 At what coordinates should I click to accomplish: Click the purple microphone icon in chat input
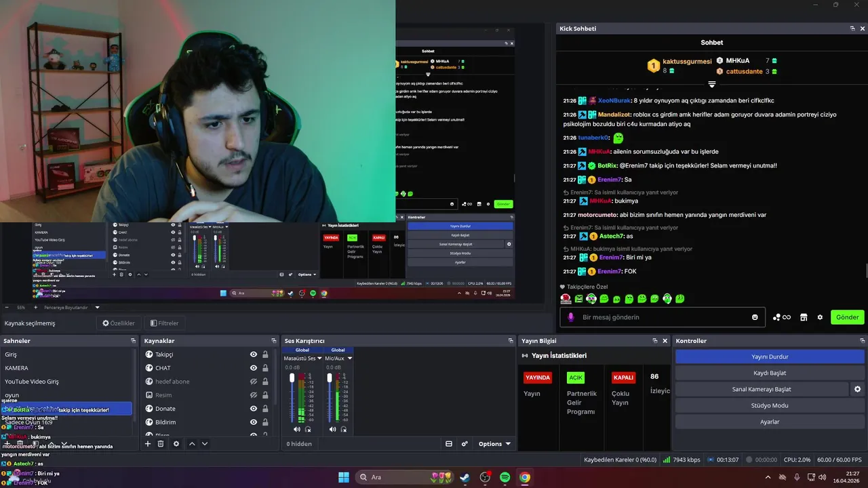(571, 317)
